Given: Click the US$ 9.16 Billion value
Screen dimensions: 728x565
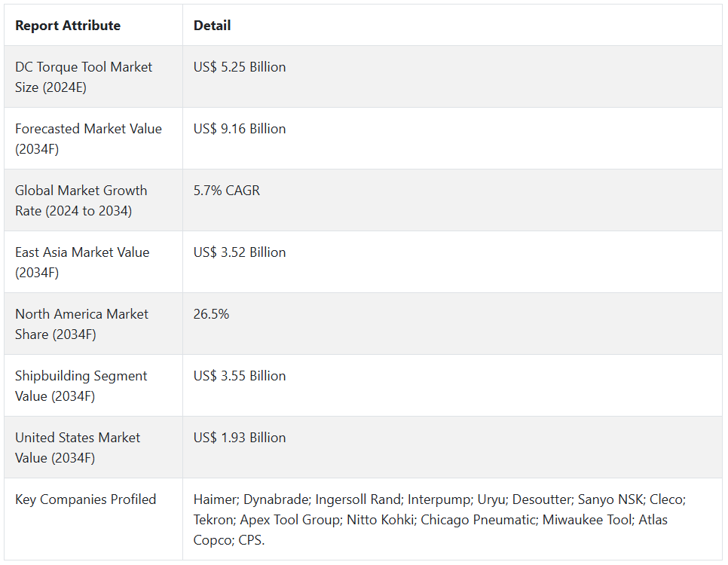Looking at the screenshot, I should 240,129.
